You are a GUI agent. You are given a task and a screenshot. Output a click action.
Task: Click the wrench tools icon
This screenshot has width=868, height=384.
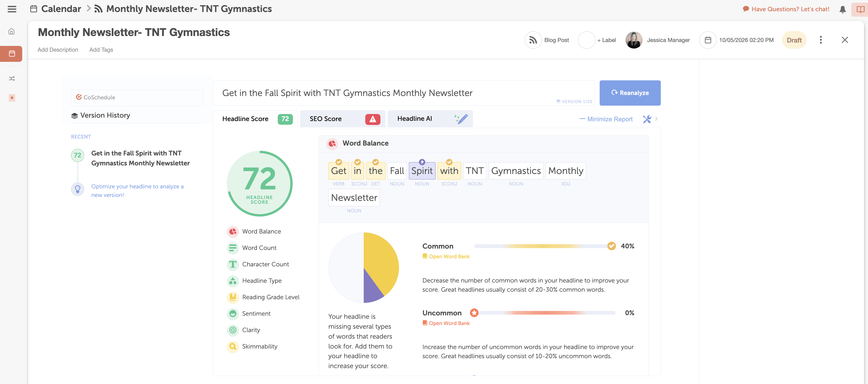tap(647, 119)
